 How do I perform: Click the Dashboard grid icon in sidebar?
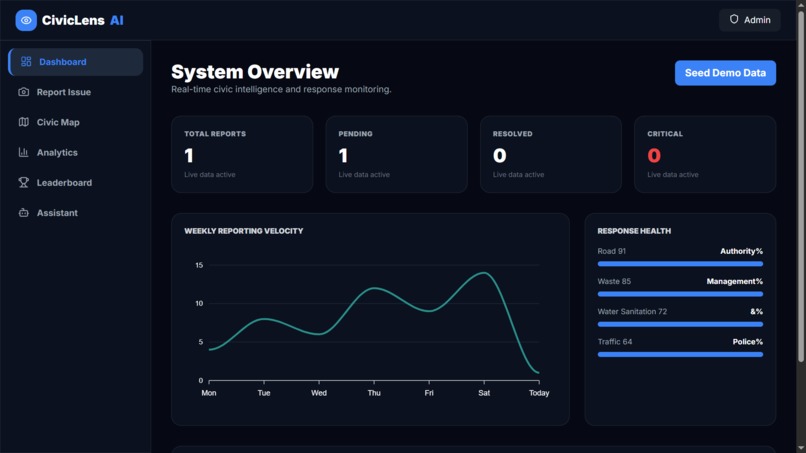pos(26,62)
